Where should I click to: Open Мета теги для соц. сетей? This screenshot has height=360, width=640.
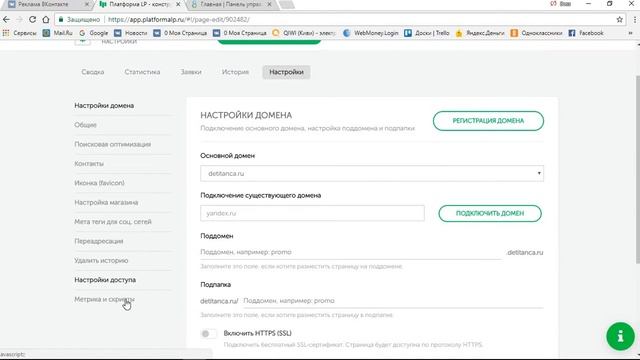(x=113, y=222)
